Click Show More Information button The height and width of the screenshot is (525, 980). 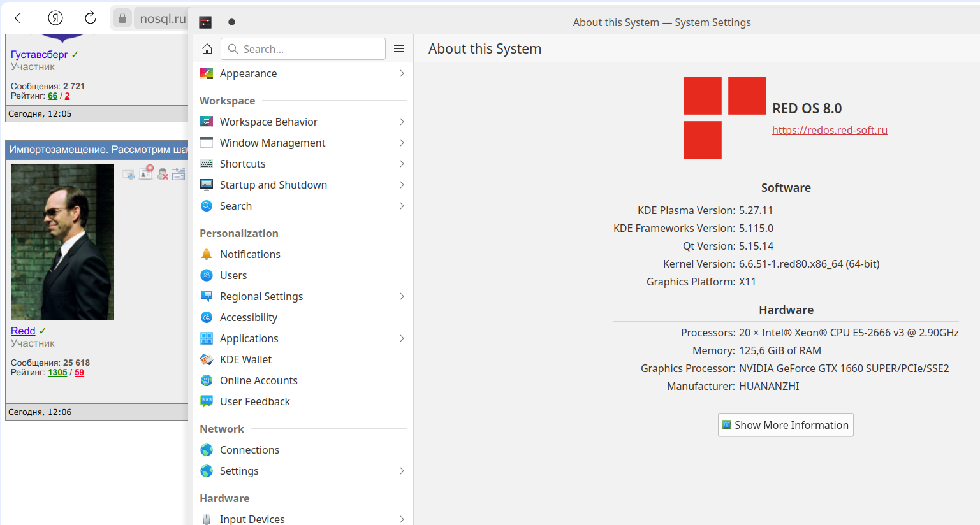click(x=786, y=425)
